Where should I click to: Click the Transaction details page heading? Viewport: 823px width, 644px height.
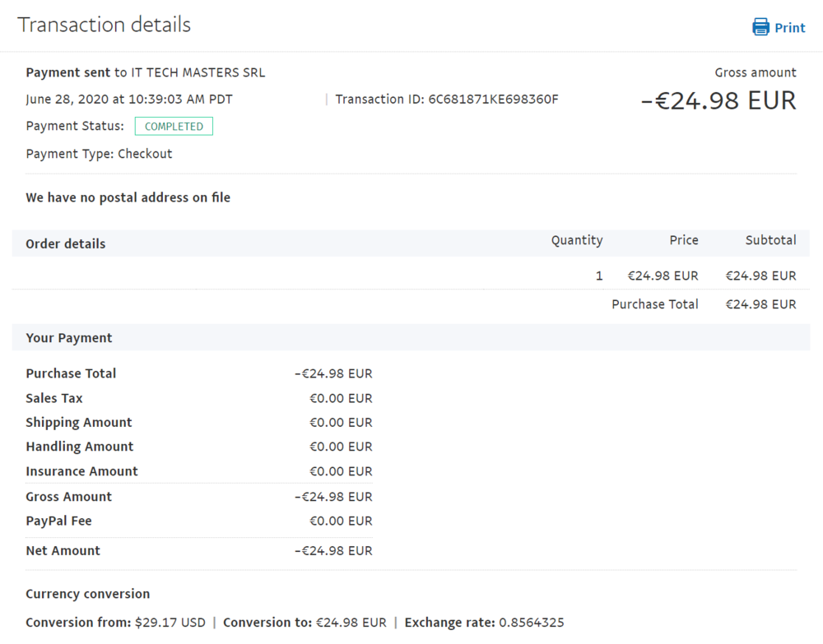pyautogui.click(x=105, y=25)
